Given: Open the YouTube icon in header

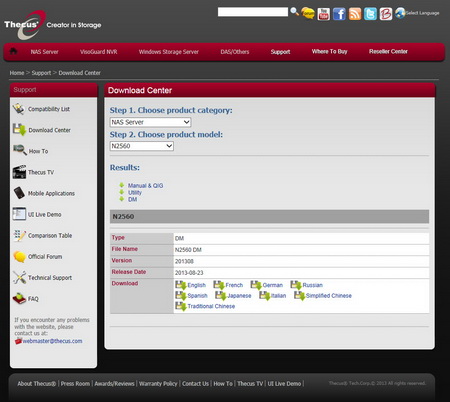Looking at the screenshot, I should pyautogui.click(x=323, y=14).
